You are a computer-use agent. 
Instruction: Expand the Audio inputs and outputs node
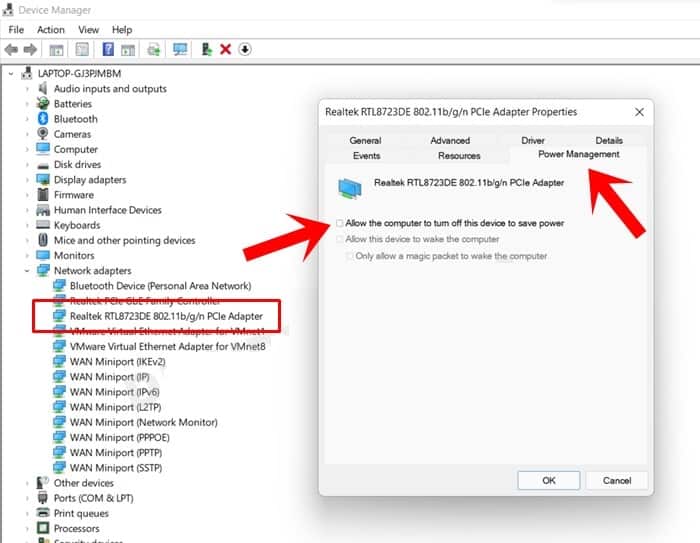click(x=27, y=88)
